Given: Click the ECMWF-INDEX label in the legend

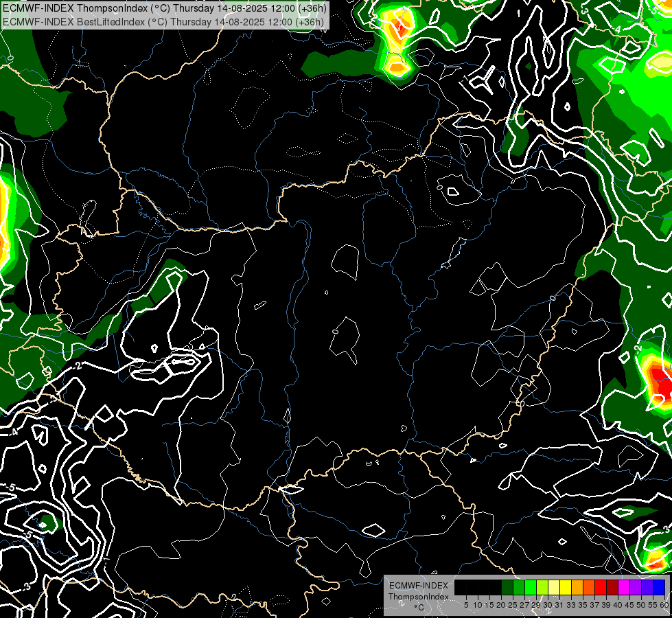Looking at the screenshot, I should click(419, 586).
